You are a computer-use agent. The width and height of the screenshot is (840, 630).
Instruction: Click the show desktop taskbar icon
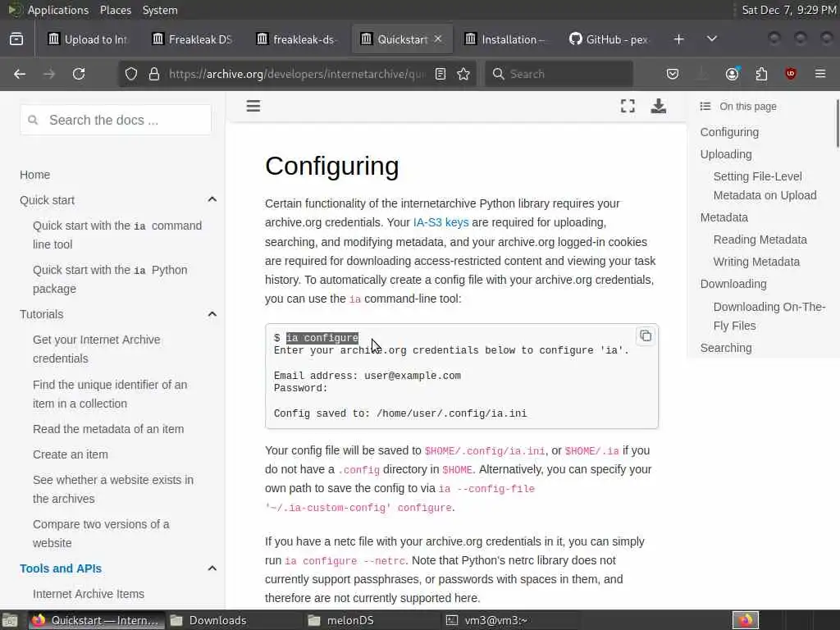pos(10,620)
